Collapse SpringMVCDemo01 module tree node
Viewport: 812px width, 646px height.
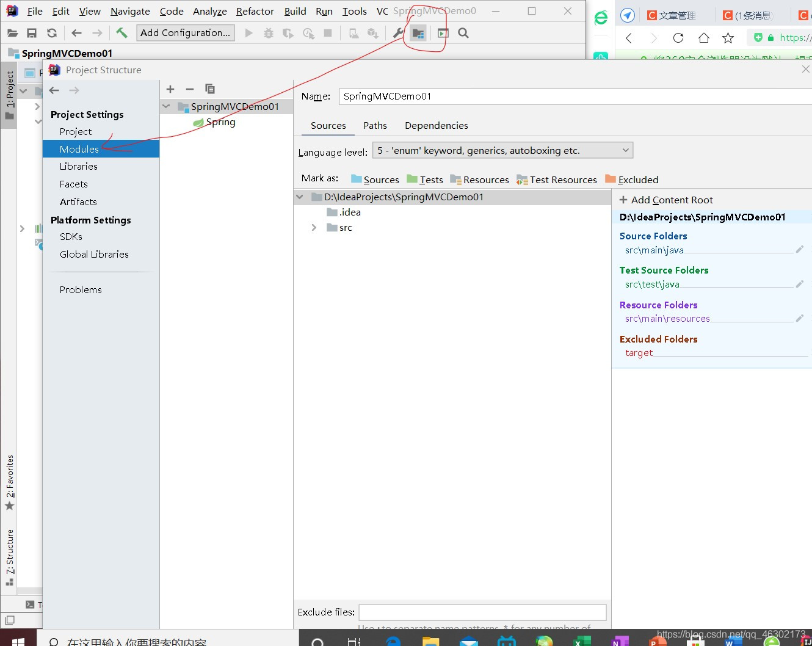coord(166,107)
